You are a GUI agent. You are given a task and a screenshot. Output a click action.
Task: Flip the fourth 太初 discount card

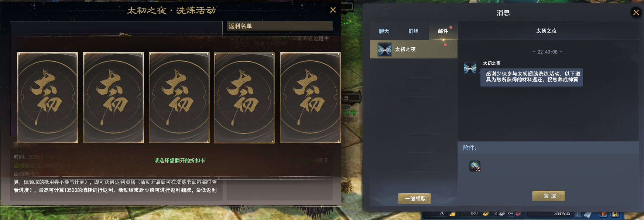tap(244, 98)
